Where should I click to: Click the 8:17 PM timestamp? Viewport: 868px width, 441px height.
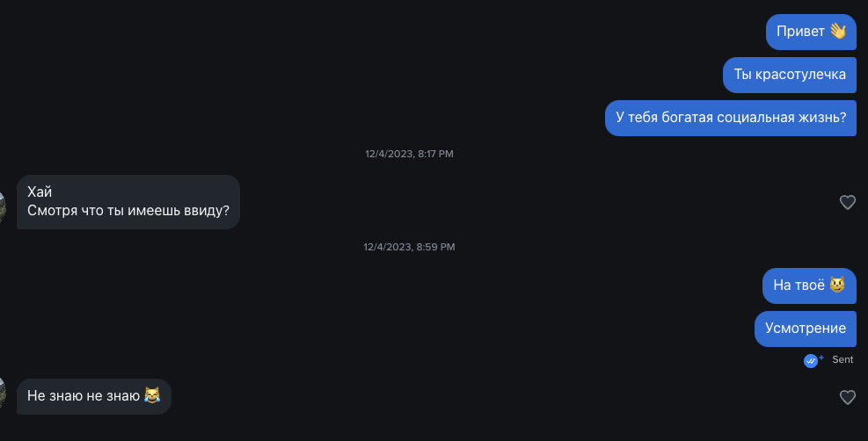[409, 154]
